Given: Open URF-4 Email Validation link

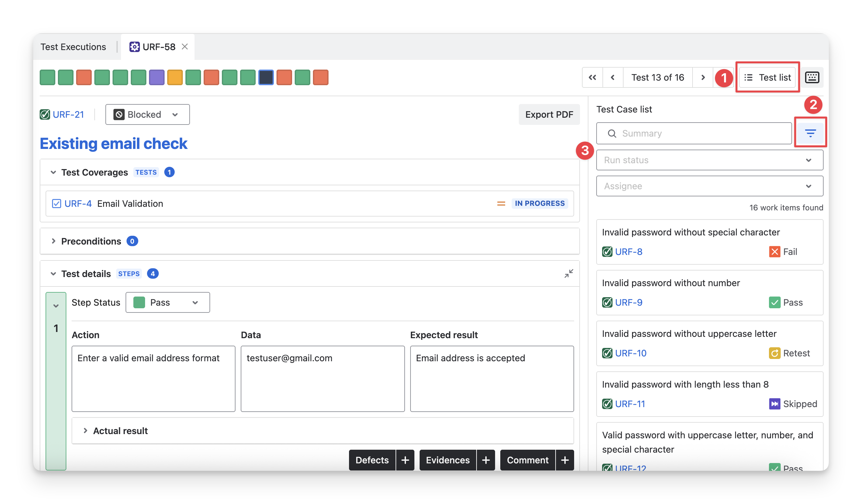Looking at the screenshot, I should [78, 204].
